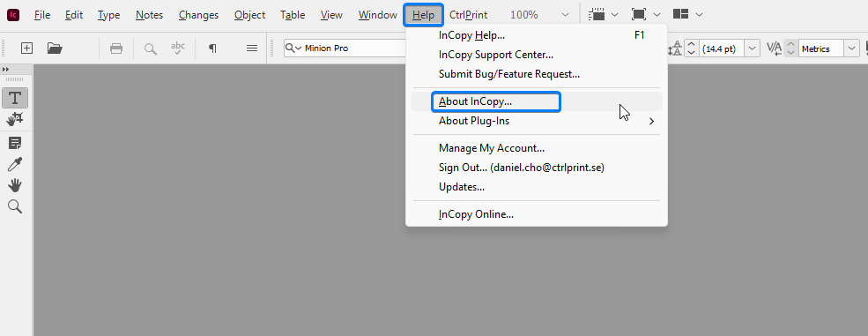Open the View Options dropdown arrow
The image size is (868, 336).
coord(614,15)
